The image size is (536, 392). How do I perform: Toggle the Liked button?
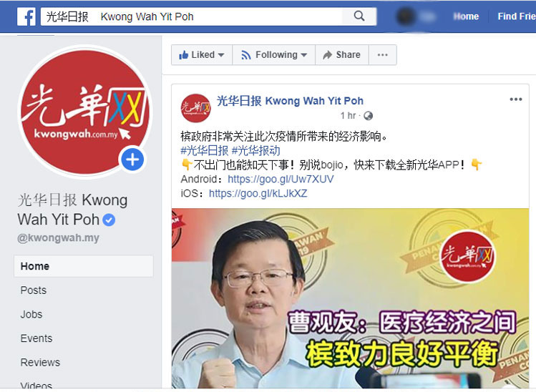click(x=202, y=54)
